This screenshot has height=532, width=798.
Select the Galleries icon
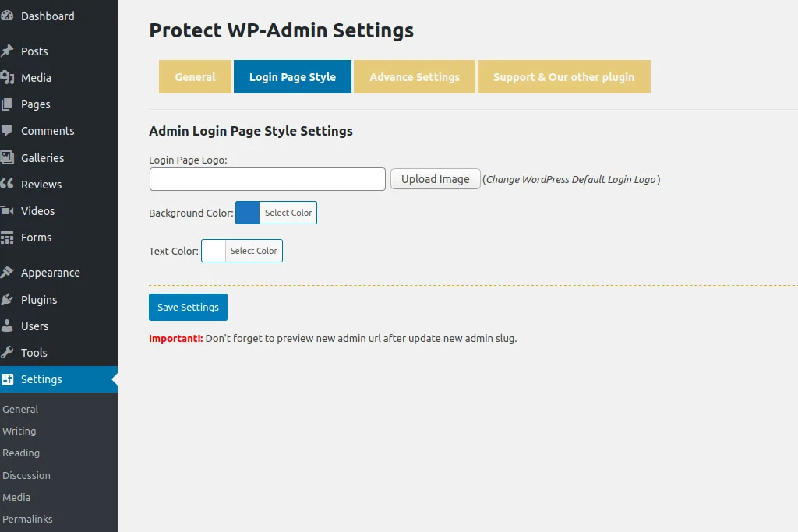click(12, 157)
